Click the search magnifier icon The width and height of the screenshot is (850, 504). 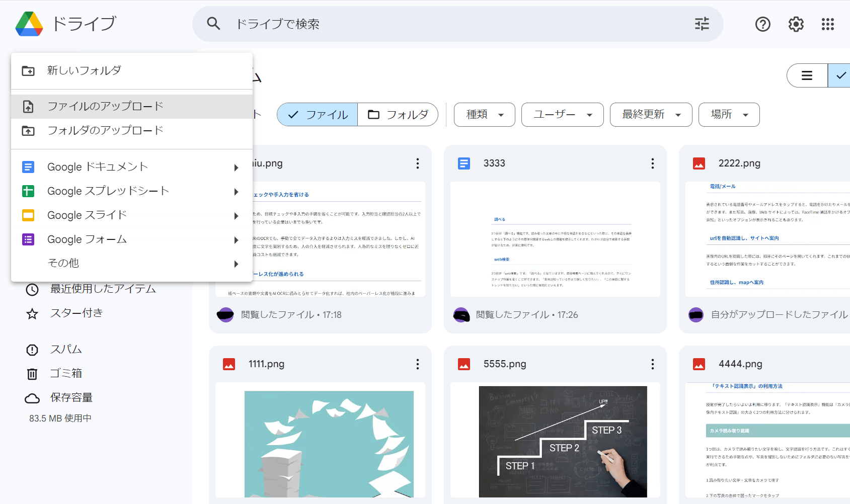click(x=214, y=24)
